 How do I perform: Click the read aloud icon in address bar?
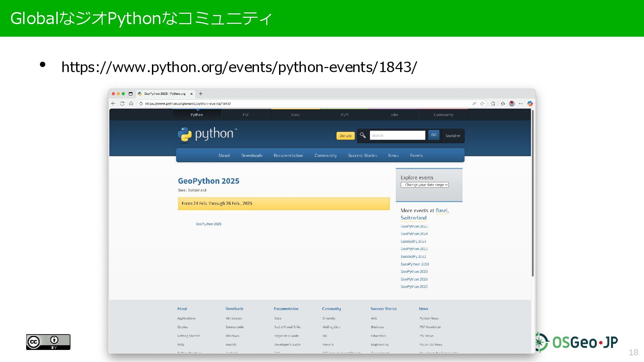pos(474,104)
